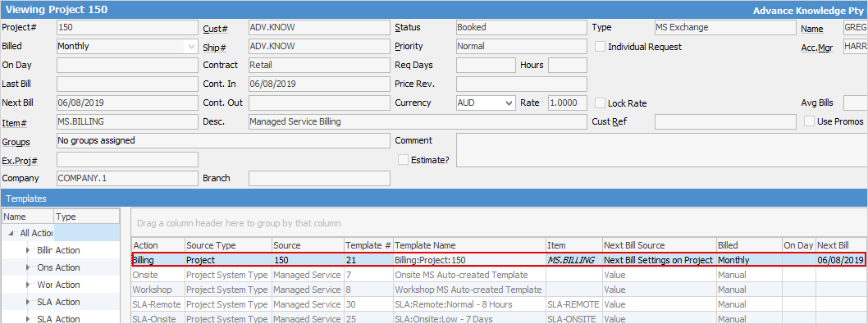This screenshot has width=868, height=324.
Task: Open the Billed Monthly dropdown
Action: tap(191, 47)
